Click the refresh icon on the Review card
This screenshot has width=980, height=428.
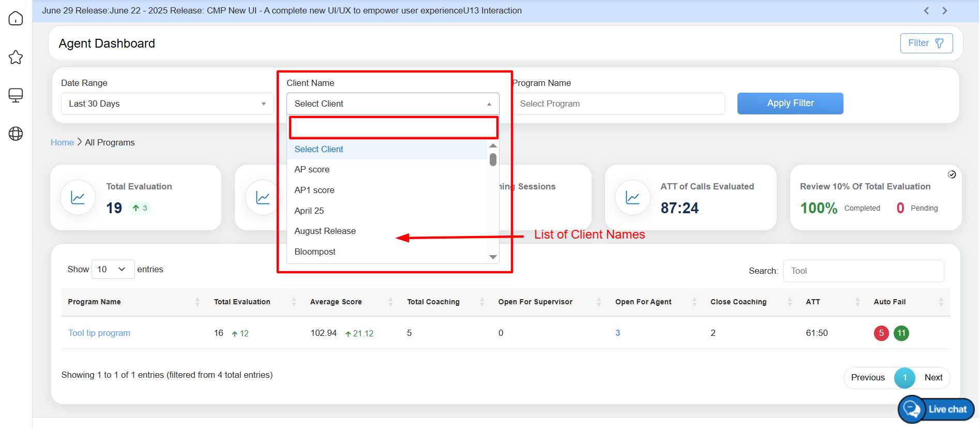click(x=952, y=174)
